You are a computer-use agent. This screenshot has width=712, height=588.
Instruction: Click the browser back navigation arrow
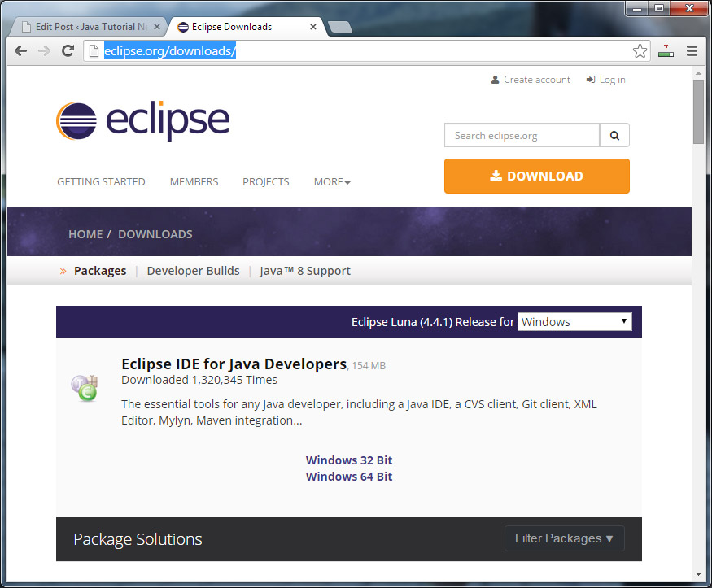20,50
